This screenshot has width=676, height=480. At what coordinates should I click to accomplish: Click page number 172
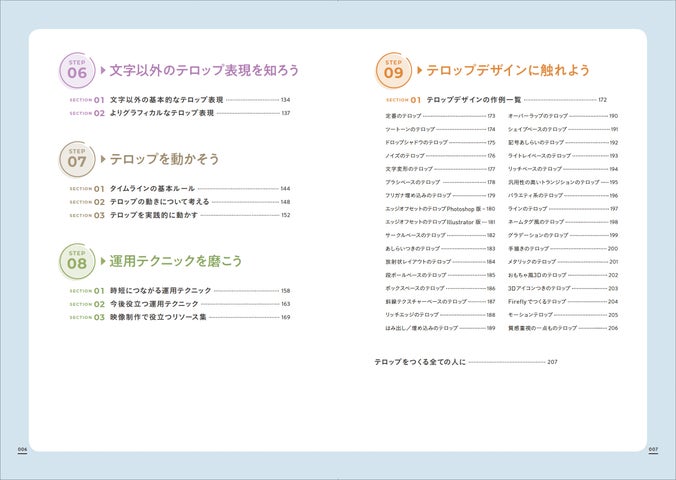(x=602, y=100)
